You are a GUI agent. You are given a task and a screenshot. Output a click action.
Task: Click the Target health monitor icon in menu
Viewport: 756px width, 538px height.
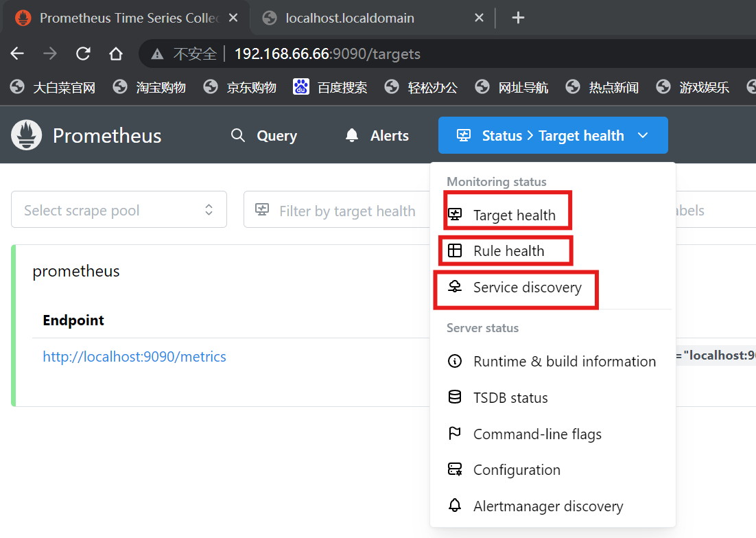(455, 214)
